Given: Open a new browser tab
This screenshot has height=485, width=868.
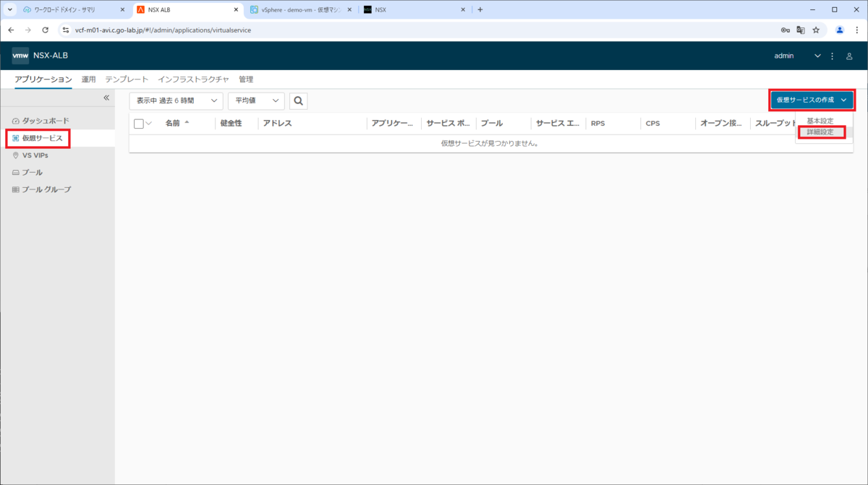Looking at the screenshot, I should click(480, 9).
